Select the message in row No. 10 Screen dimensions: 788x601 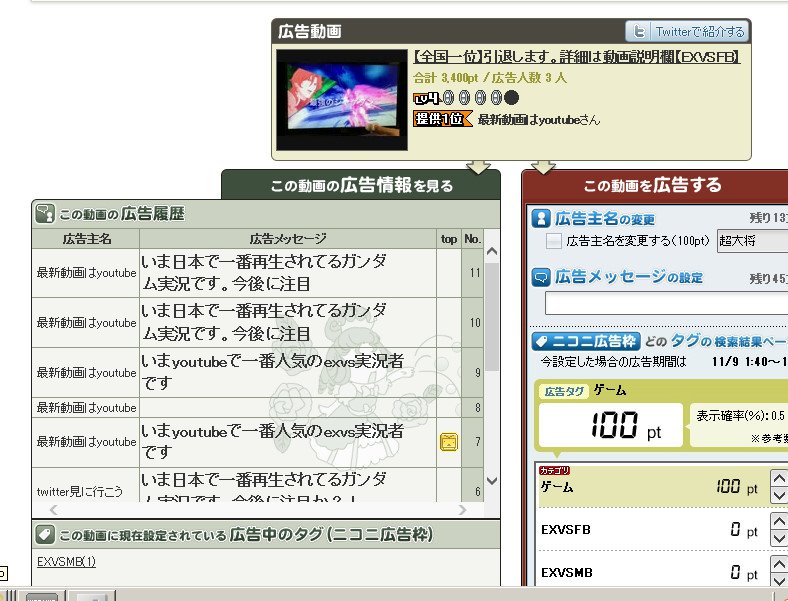click(x=264, y=322)
